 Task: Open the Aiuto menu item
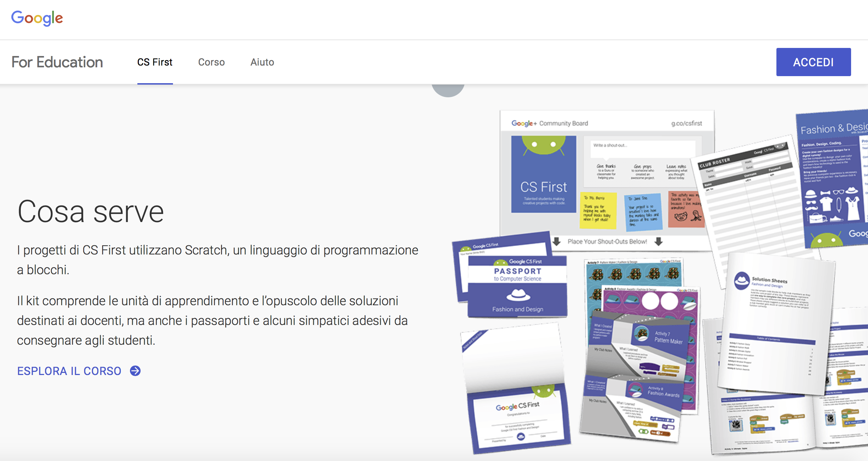262,62
